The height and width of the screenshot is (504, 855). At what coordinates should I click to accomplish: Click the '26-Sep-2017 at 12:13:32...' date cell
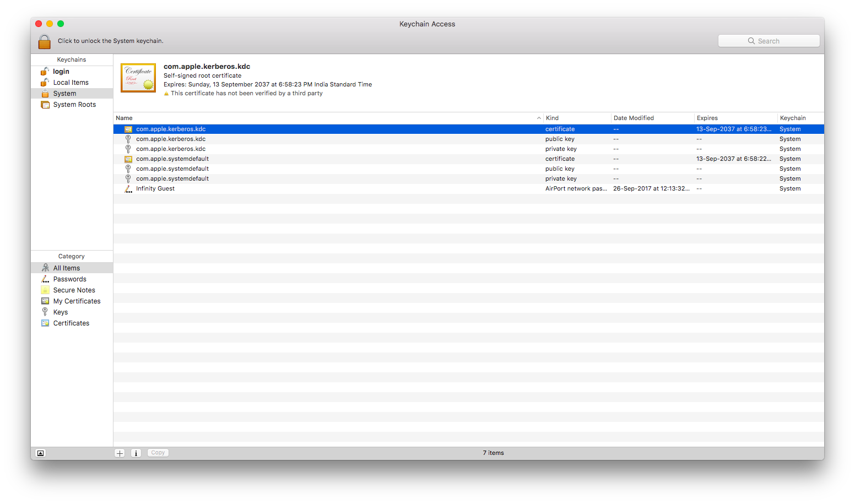pyautogui.click(x=651, y=189)
